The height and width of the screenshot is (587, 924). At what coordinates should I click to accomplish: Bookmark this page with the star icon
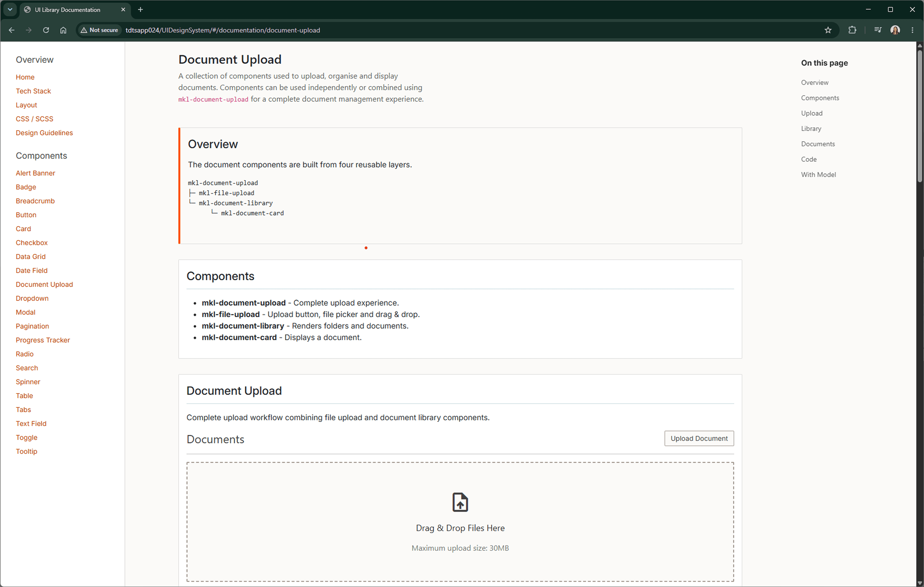tap(828, 30)
